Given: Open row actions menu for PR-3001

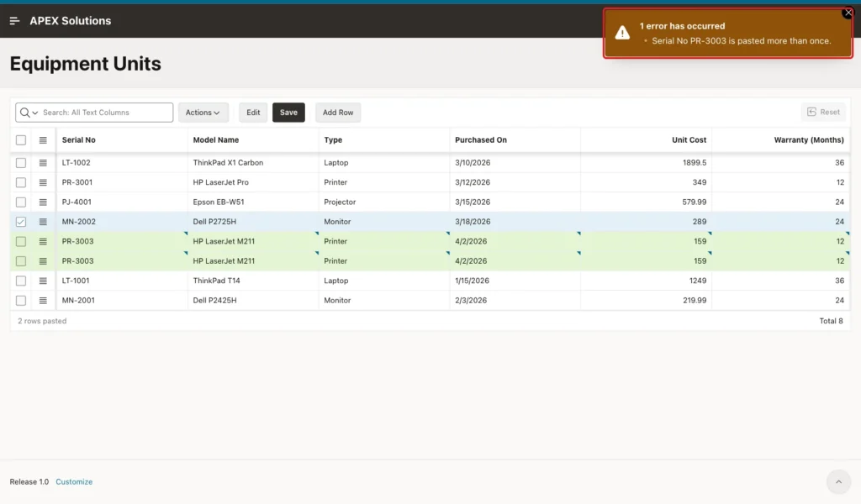Looking at the screenshot, I should [x=43, y=182].
